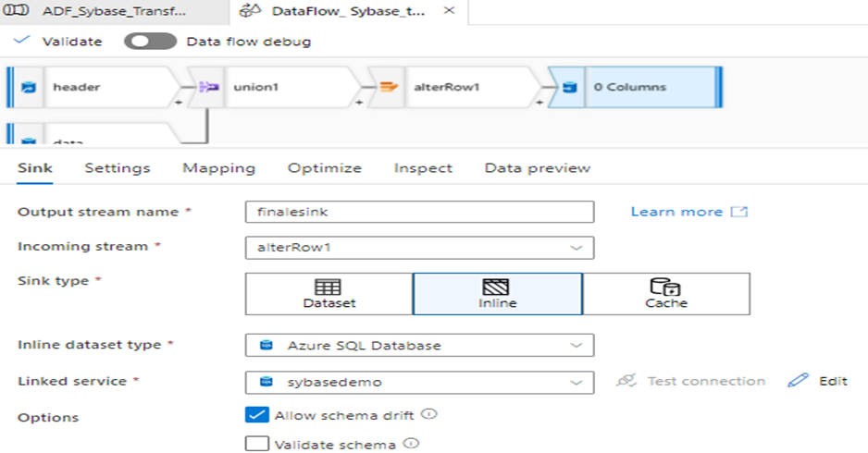Uncheck Allow schema drift checkbox

(x=257, y=415)
